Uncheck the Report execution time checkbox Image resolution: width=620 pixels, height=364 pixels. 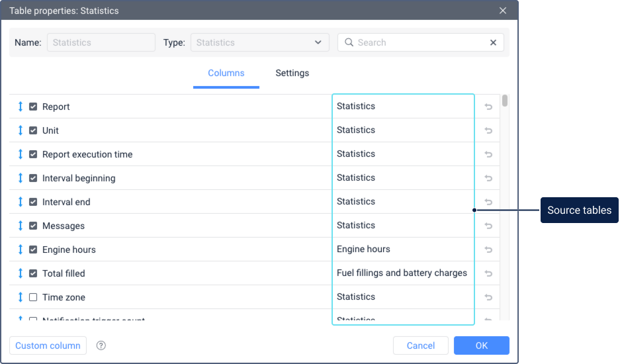click(33, 154)
